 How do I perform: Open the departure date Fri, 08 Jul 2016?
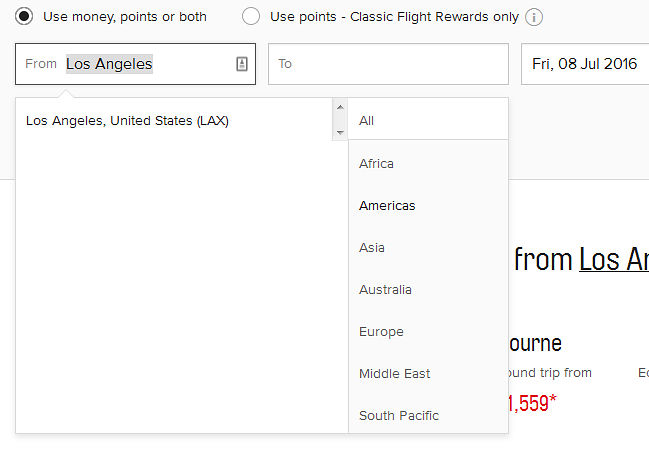pyautogui.click(x=585, y=64)
